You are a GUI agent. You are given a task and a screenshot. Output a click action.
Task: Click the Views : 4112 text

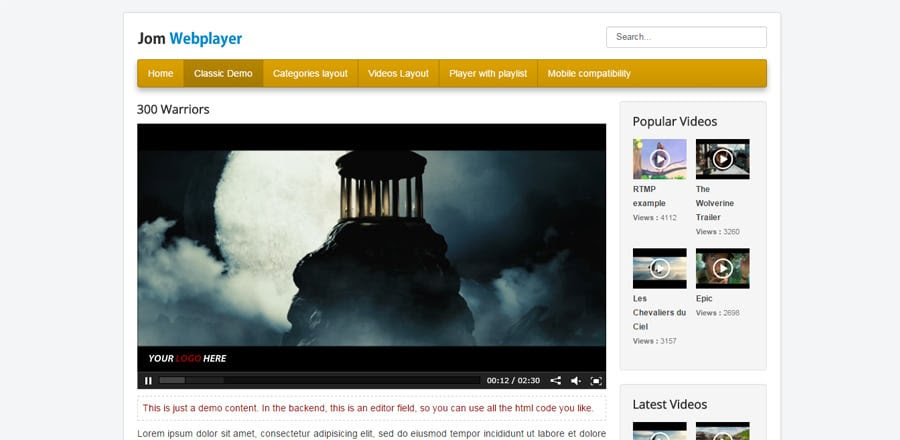[x=655, y=218]
